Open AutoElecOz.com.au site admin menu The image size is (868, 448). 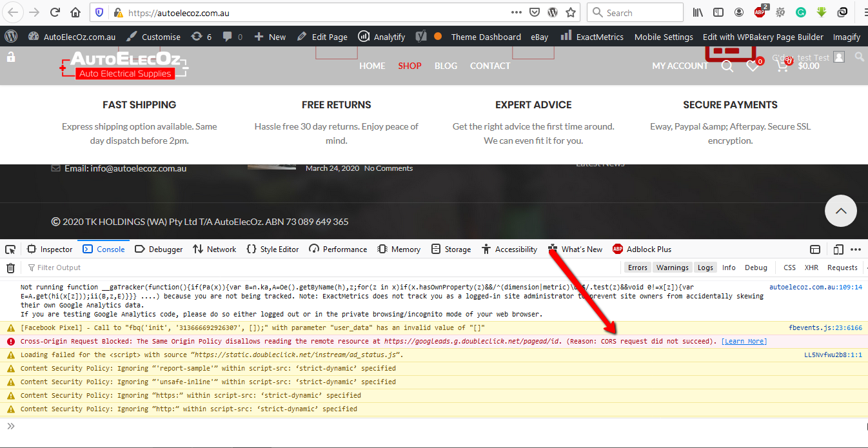point(72,37)
